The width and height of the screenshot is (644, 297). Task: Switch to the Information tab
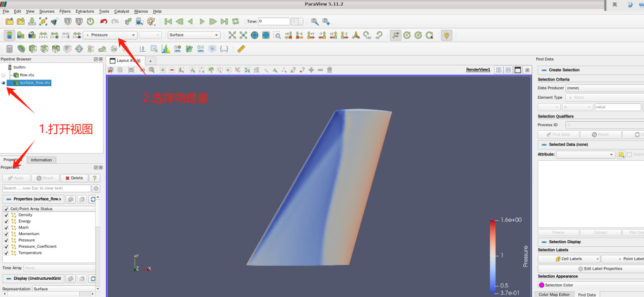(41, 160)
